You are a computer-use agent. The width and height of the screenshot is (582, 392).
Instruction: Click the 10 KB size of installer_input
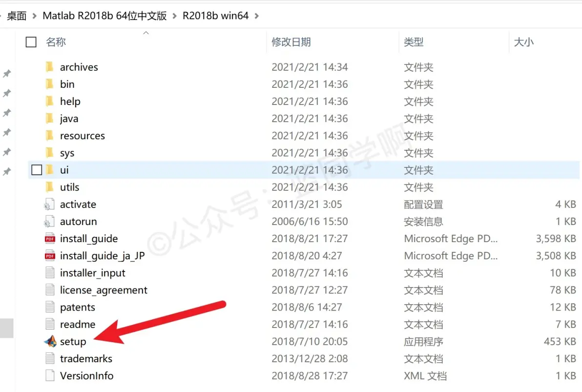[x=563, y=272]
